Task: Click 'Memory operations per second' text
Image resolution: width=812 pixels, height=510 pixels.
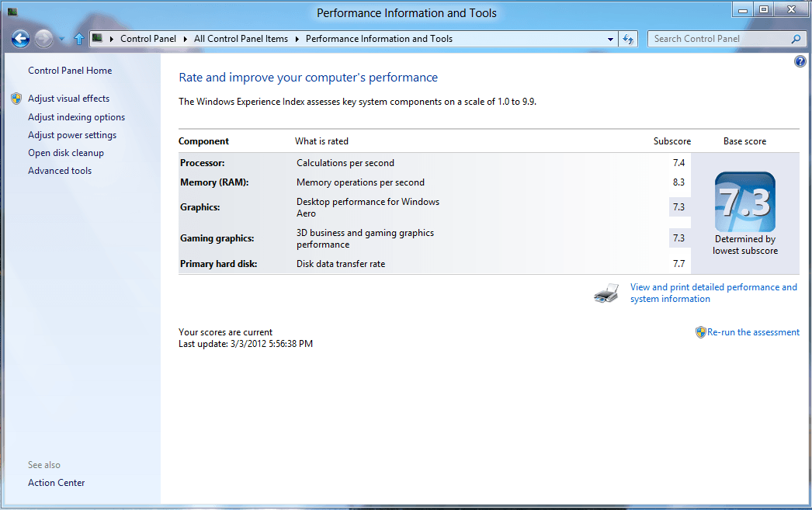Action: point(360,182)
